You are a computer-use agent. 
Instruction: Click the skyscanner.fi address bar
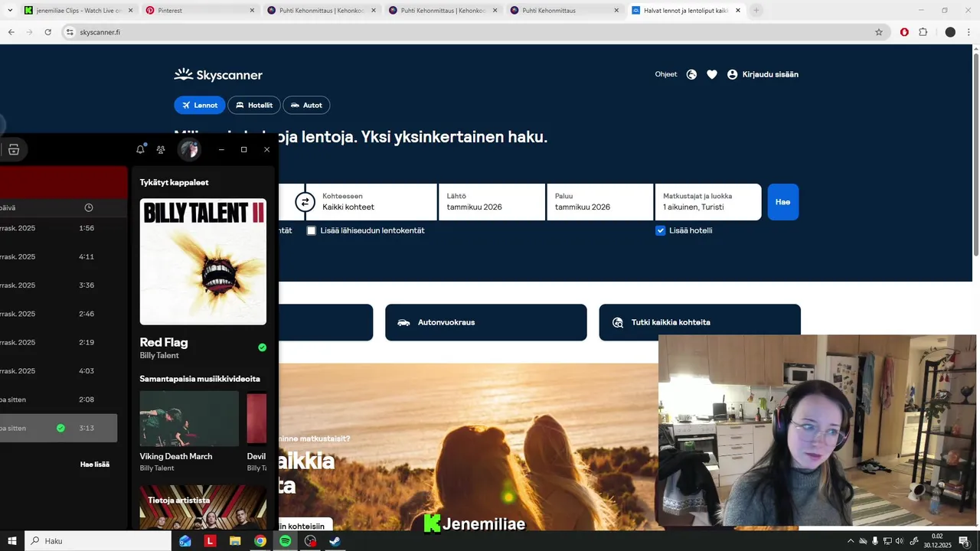pyautogui.click(x=475, y=32)
